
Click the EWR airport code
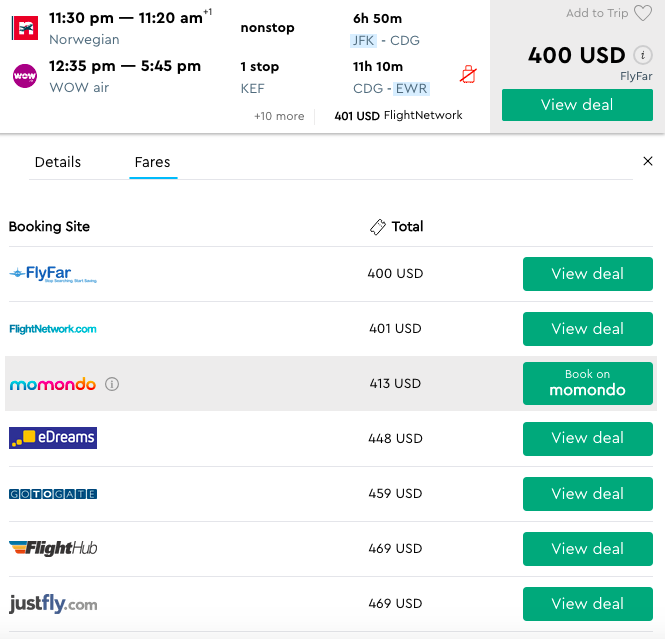pyautogui.click(x=411, y=89)
